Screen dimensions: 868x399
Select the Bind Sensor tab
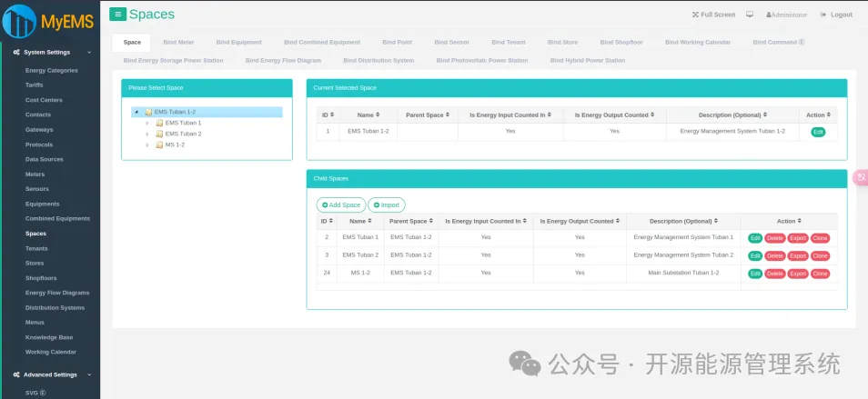pyautogui.click(x=451, y=43)
